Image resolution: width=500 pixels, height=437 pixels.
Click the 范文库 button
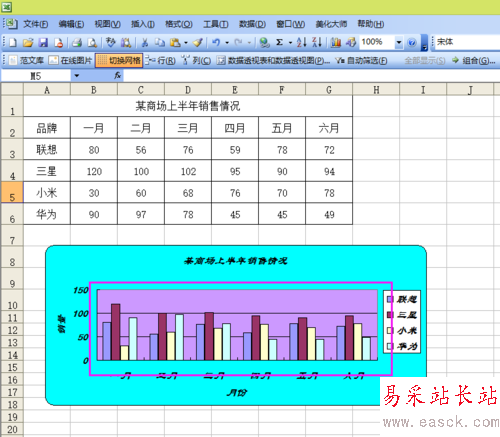point(26,60)
